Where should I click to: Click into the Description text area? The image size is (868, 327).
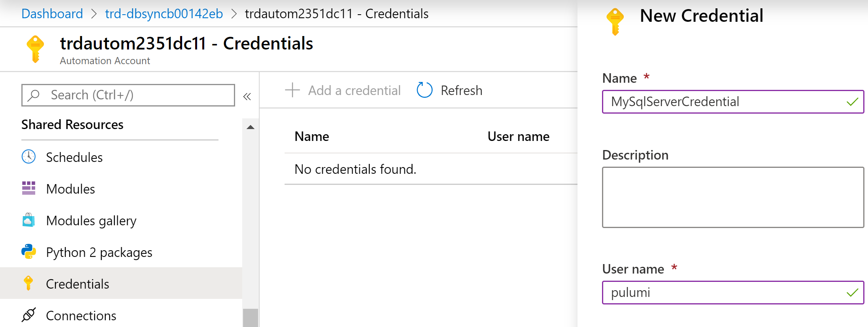pos(733,197)
